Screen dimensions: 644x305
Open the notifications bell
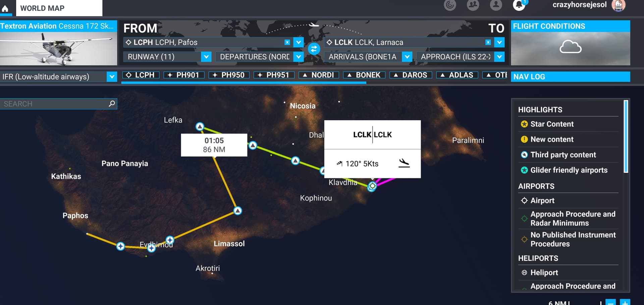pos(519,5)
